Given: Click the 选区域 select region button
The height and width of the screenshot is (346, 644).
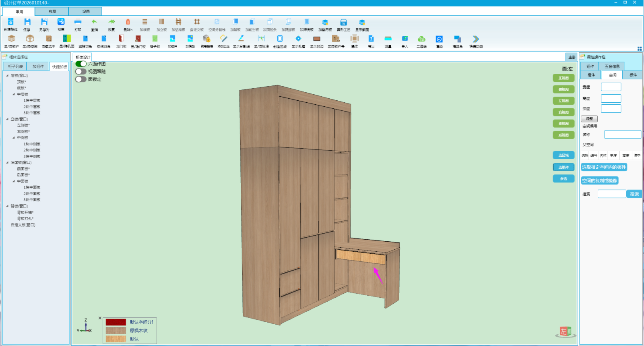Looking at the screenshot, I should [563, 155].
